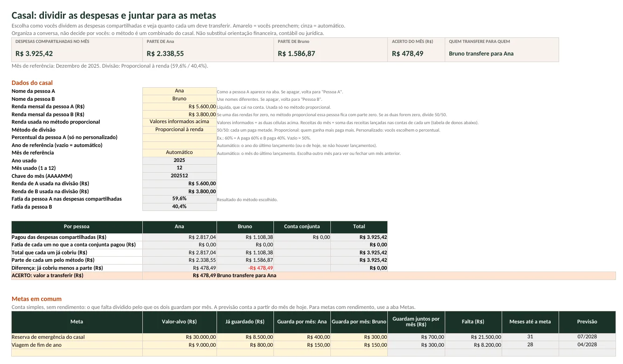Click the "Conta conjunta" column header
The height and width of the screenshot is (364, 623).
coord(302,227)
